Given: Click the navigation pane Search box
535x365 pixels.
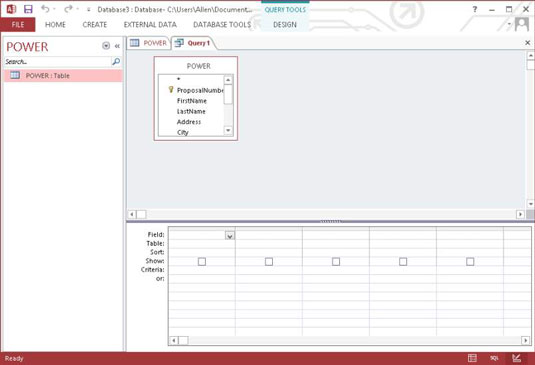Looking at the screenshot, I should click(x=57, y=62).
